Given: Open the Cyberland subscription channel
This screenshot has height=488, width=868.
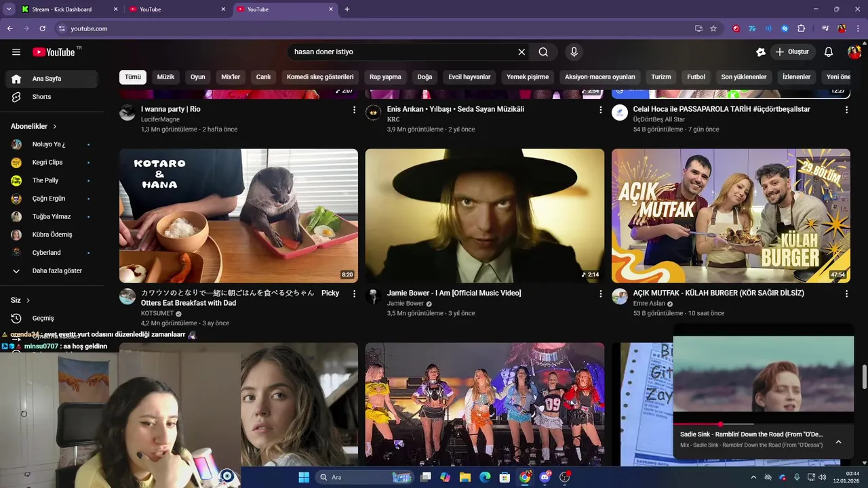Looking at the screenshot, I should 52,253.
